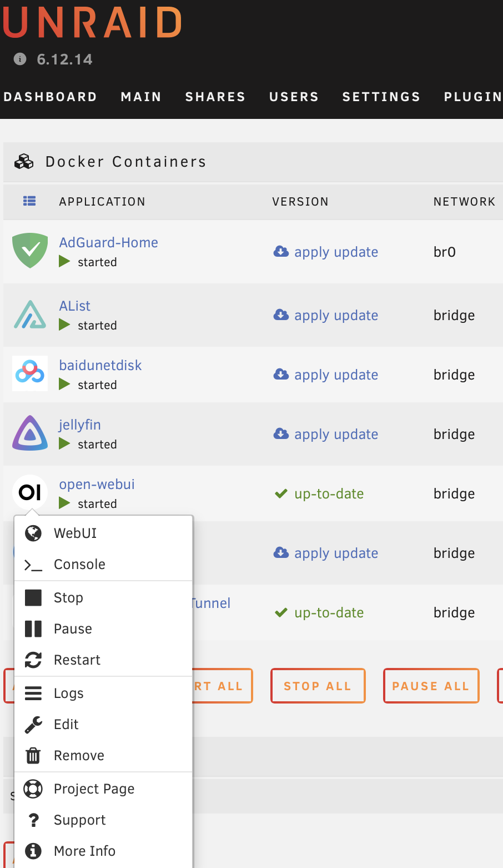
Task: Click the Docker Containers cube icon
Action: click(x=23, y=161)
